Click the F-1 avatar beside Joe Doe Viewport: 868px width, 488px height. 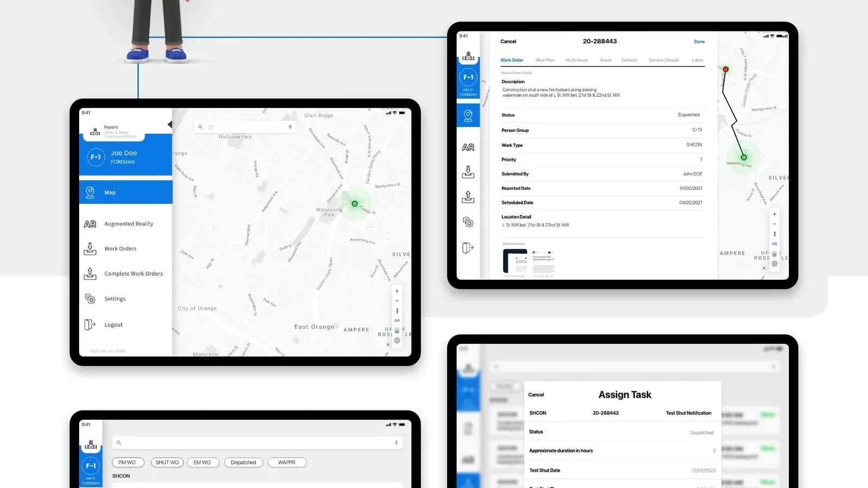[x=95, y=157]
